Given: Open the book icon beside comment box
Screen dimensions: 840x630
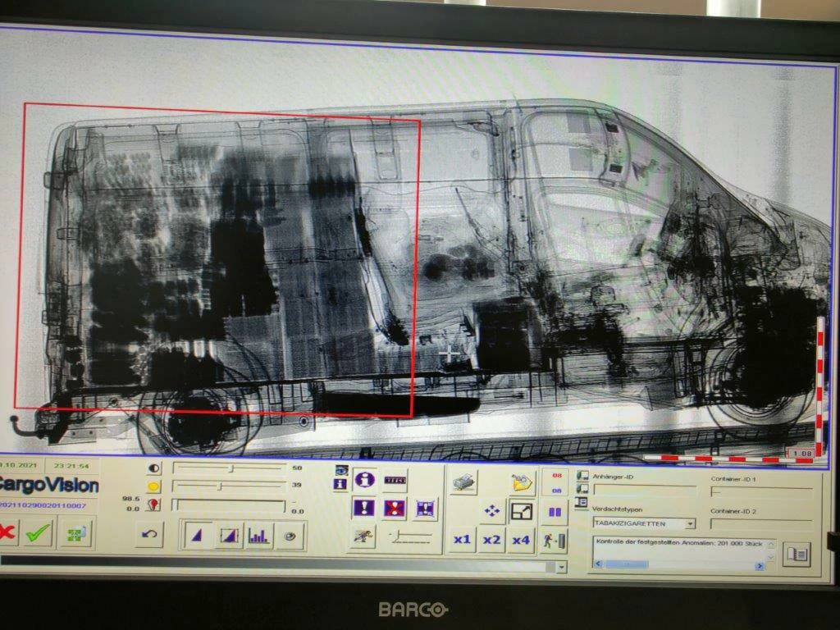Looking at the screenshot, I should (796, 555).
